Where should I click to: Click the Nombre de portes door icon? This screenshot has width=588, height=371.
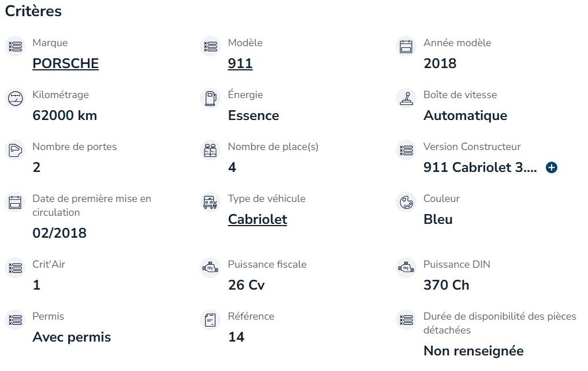tap(16, 150)
